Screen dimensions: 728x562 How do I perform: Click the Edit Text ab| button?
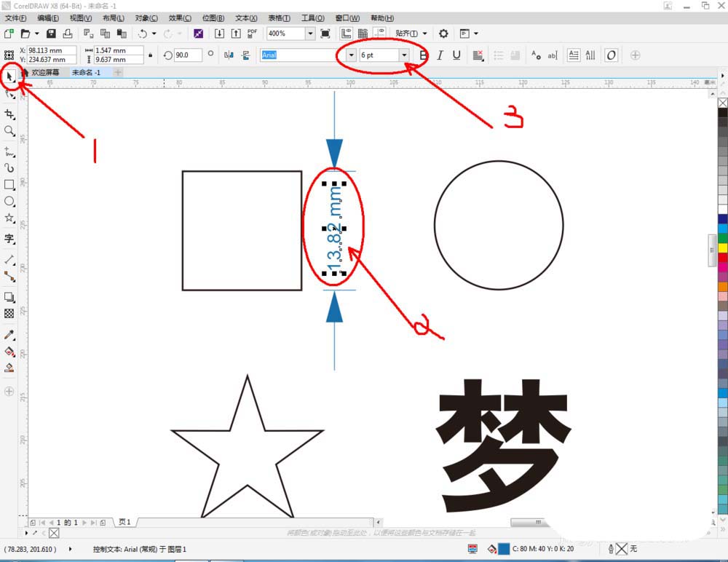pyautogui.click(x=552, y=55)
